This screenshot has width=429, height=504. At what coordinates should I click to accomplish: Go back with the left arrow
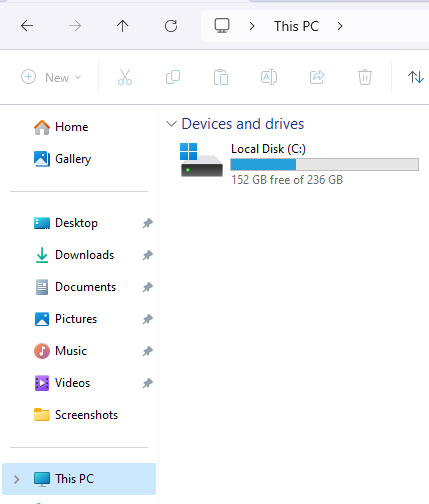[x=27, y=26]
